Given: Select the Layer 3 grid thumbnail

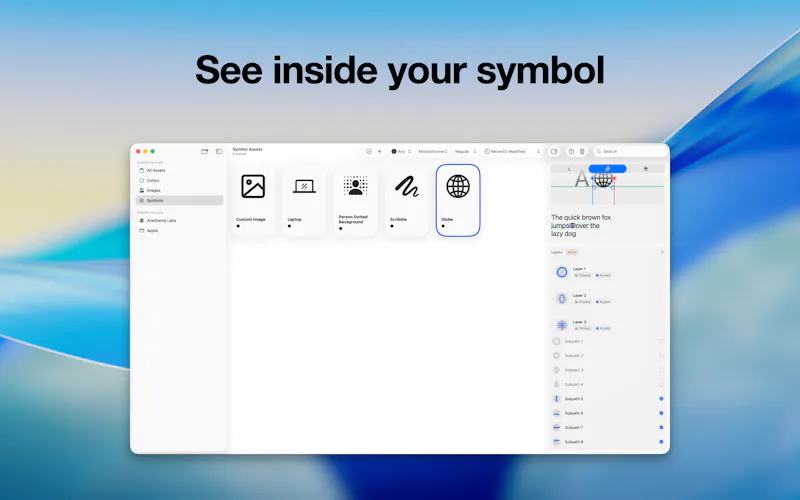Looking at the screenshot, I should point(562,325).
